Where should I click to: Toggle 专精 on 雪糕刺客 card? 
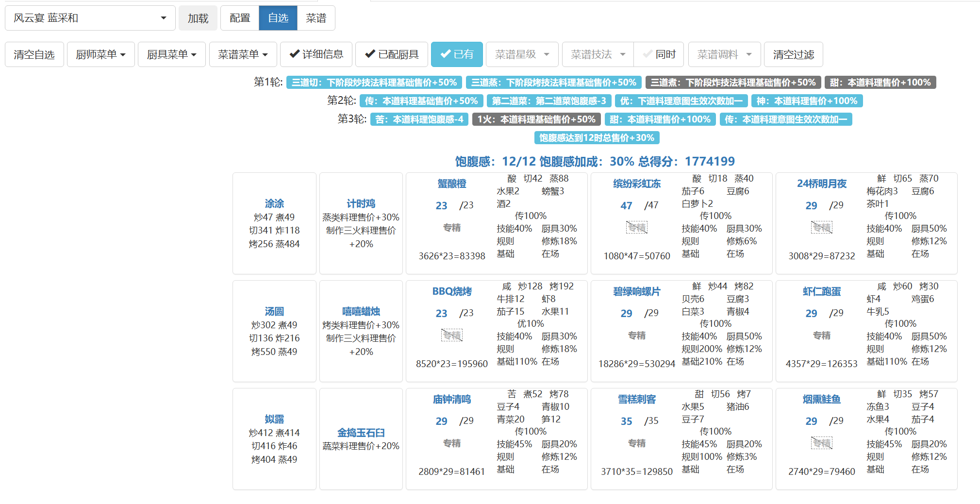(637, 443)
